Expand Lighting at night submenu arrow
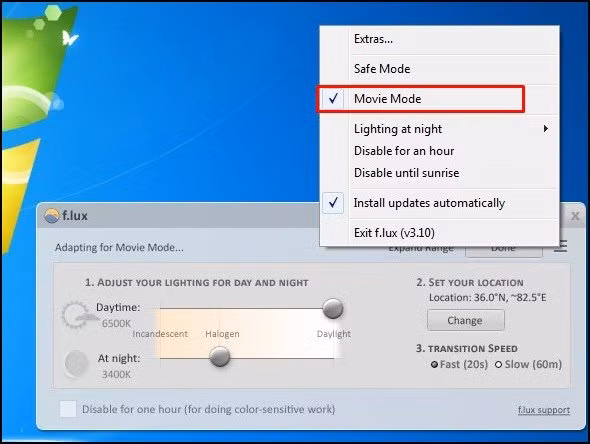 [x=546, y=129]
